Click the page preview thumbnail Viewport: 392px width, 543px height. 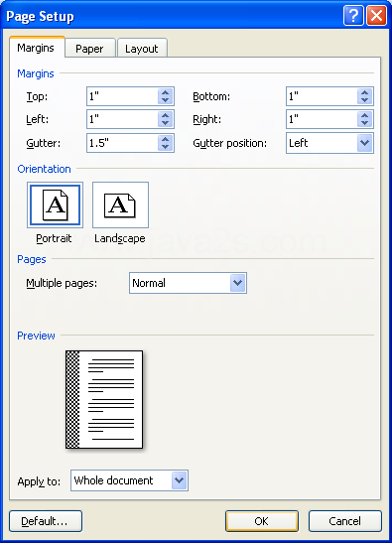104,399
